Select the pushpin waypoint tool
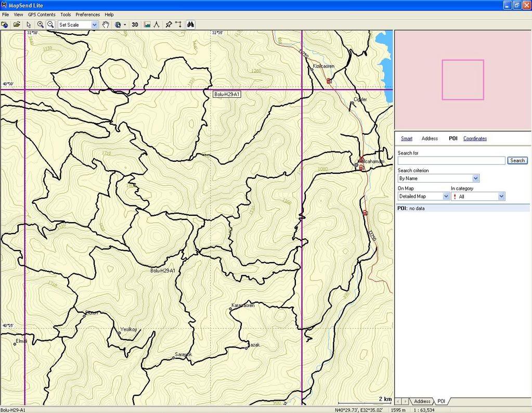Image resolution: width=532 pixels, height=413 pixels. (x=168, y=24)
